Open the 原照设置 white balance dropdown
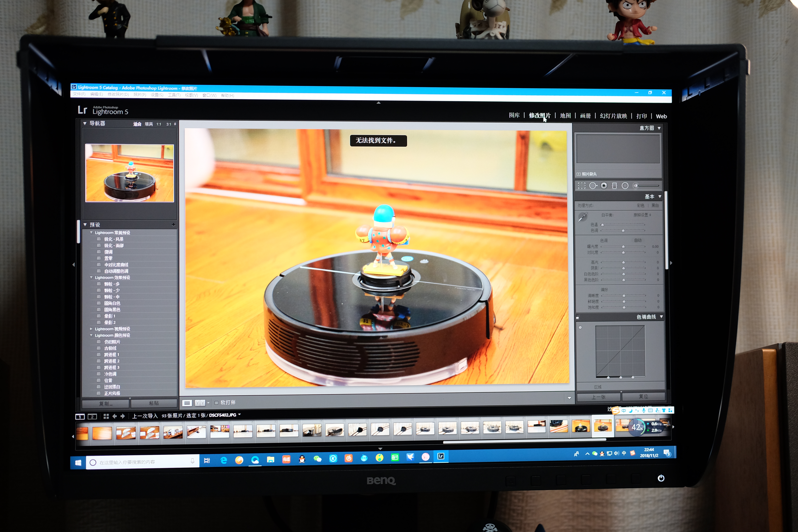The height and width of the screenshot is (532, 798). pyautogui.click(x=642, y=215)
